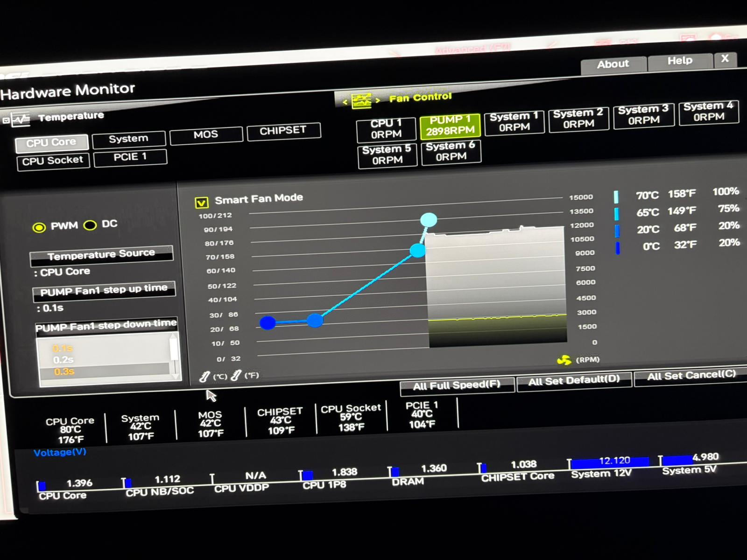This screenshot has height=560, width=747.
Task: Click the 65°C point color swatch
Action: point(617,214)
